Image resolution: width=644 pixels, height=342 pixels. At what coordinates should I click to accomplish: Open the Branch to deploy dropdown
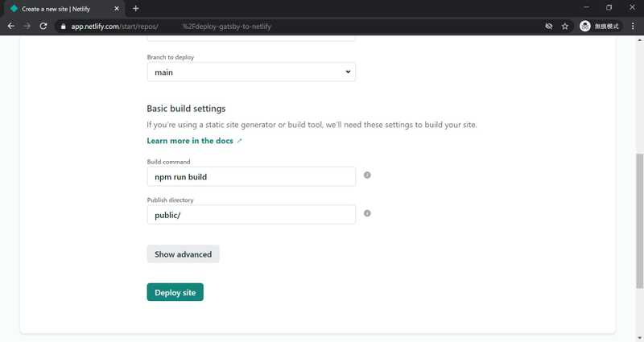click(x=251, y=72)
